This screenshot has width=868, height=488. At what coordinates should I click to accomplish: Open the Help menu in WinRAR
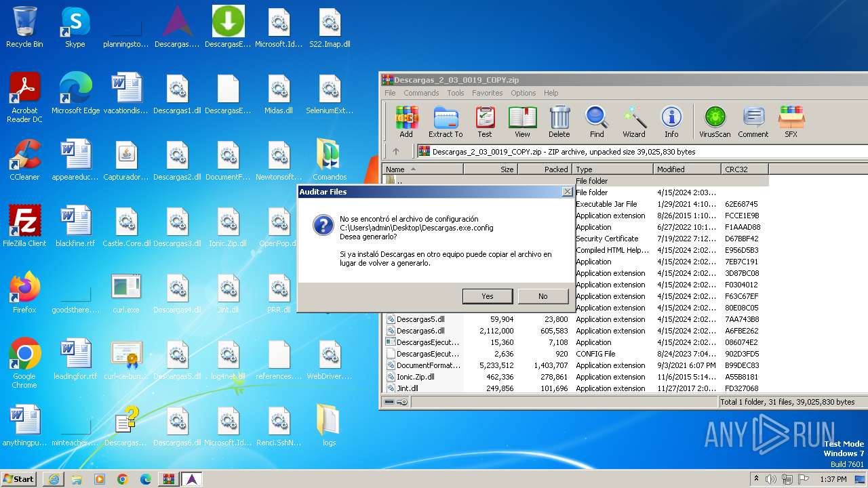tap(551, 93)
